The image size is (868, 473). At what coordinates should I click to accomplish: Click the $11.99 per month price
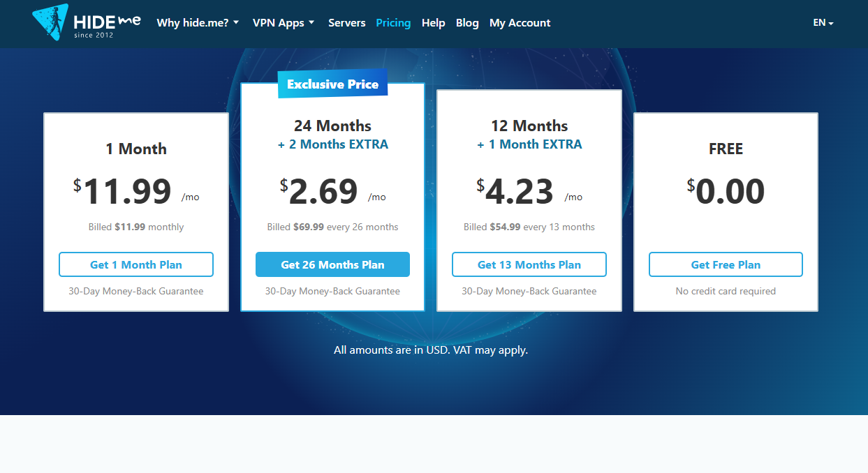[136, 191]
